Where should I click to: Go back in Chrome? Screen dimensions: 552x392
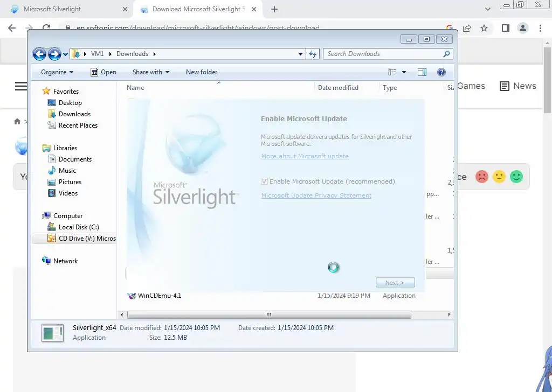[12, 28]
